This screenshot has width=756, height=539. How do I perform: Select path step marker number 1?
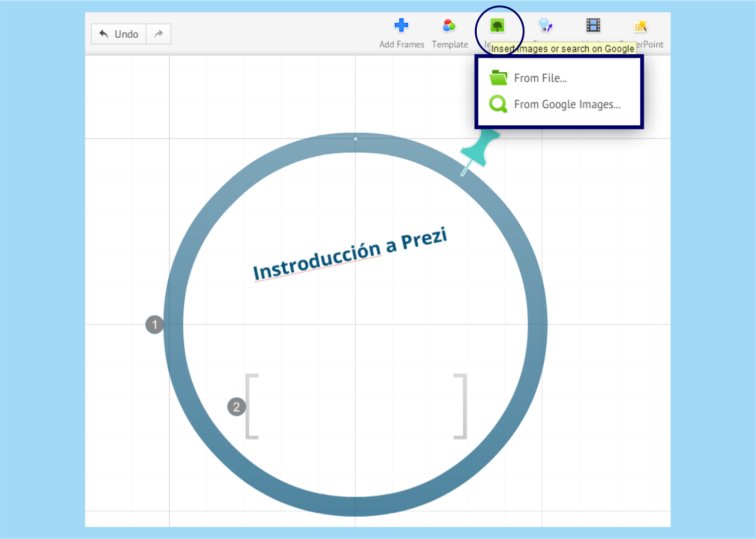click(x=155, y=325)
